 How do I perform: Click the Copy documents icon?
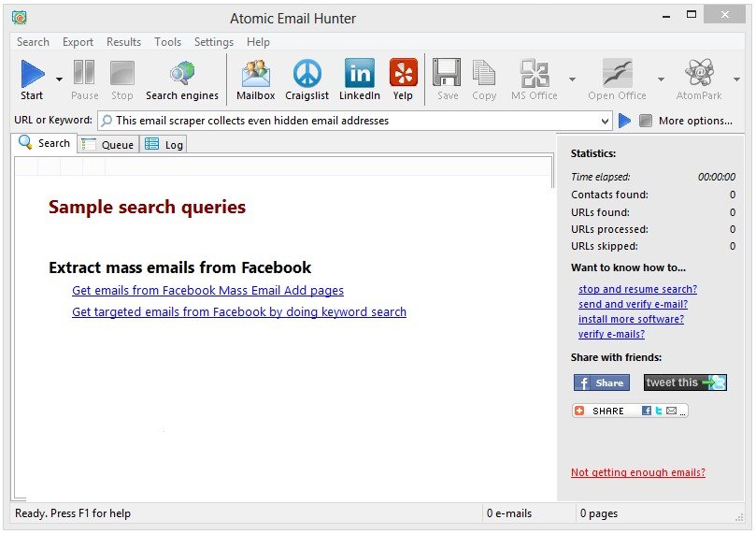click(484, 73)
